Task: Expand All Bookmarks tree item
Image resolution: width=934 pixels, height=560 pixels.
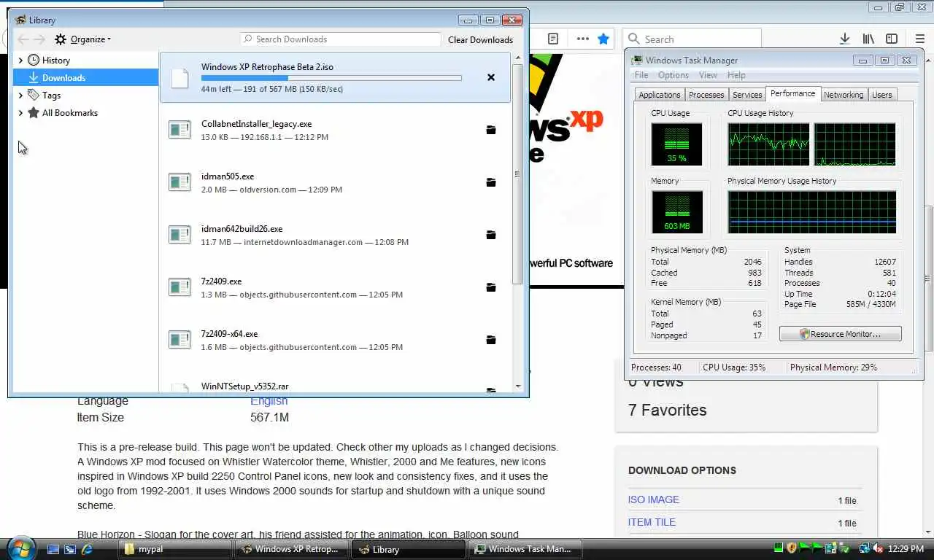Action: click(x=20, y=113)
